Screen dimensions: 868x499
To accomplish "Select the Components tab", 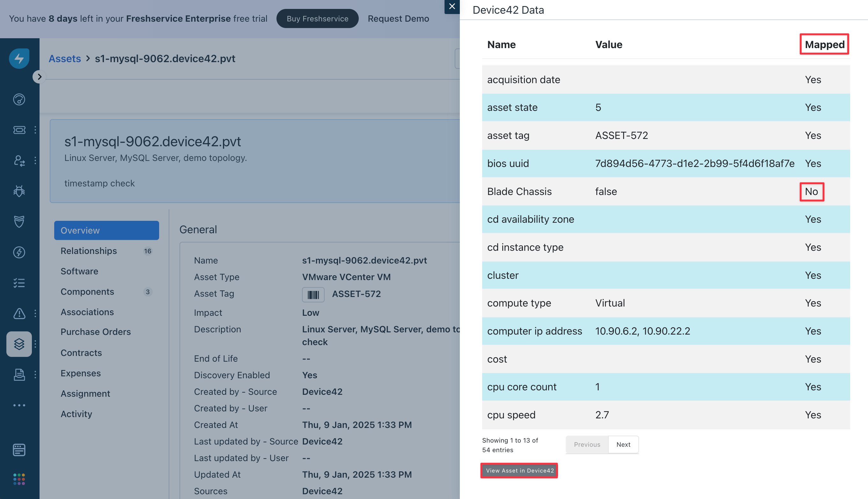I will pos(87,292).
